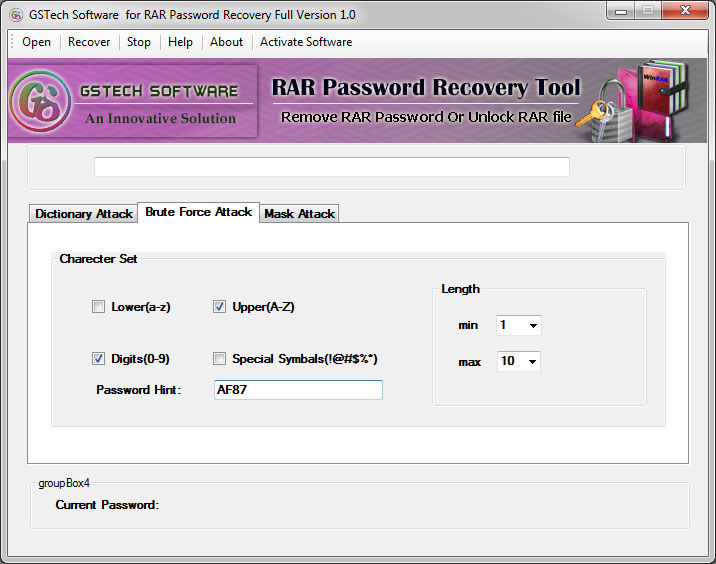Enable the Lower(a-z) checkbox

[98, 306]
